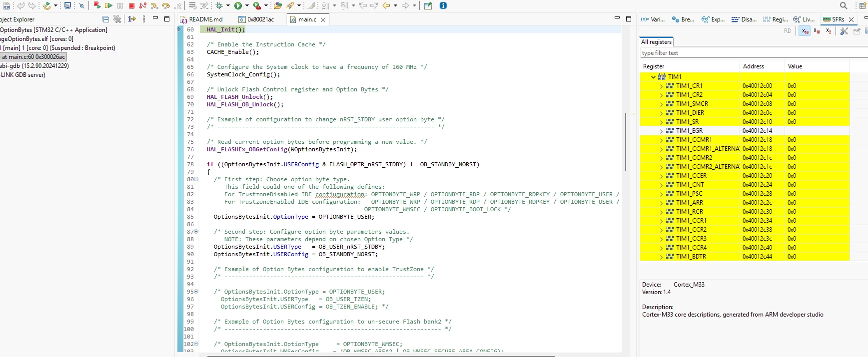Select hexadecimal X16 number format
Screen dimensions: 868x357
tap(805, 31)
